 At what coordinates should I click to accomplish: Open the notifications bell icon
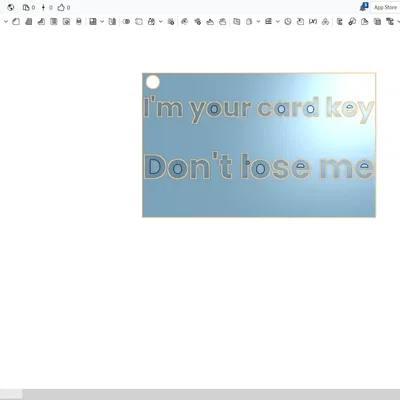[364, 7]
